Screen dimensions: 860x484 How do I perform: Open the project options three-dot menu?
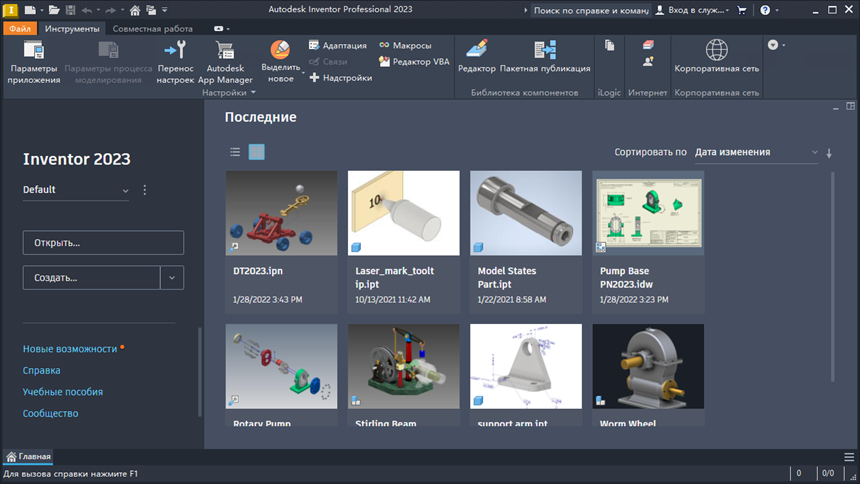pos(144,190)
